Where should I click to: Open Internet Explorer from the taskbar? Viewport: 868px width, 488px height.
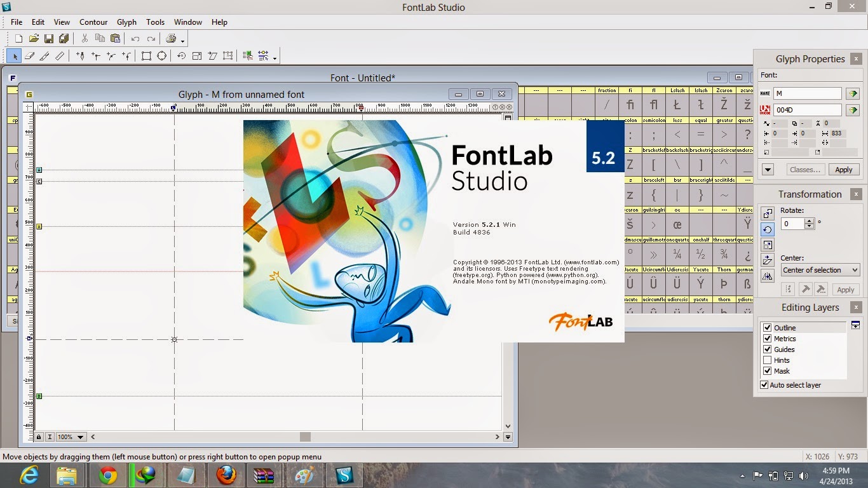pyautogui.click(x=29, y=475)
